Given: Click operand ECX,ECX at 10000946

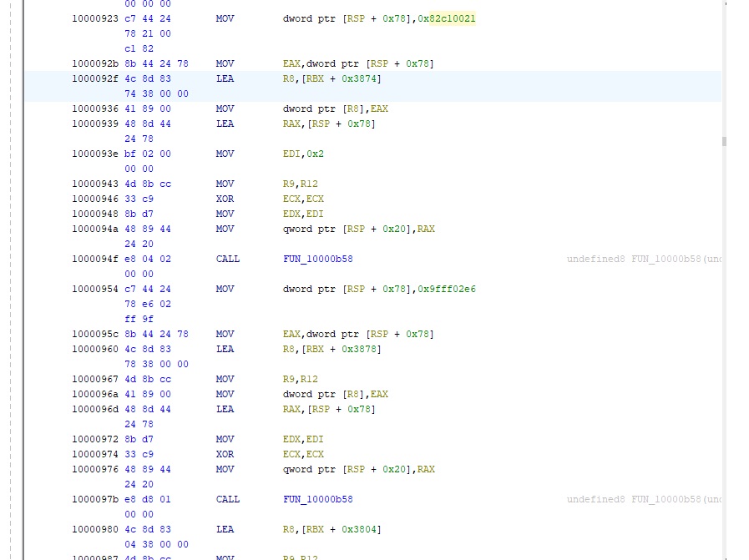Looking at the screenshot, I should [x=303, y=199].
